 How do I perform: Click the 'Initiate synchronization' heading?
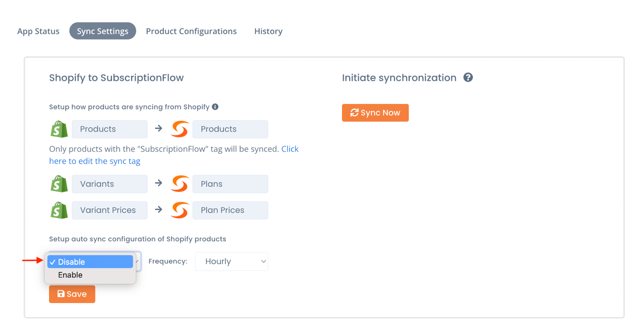(399, 78)
